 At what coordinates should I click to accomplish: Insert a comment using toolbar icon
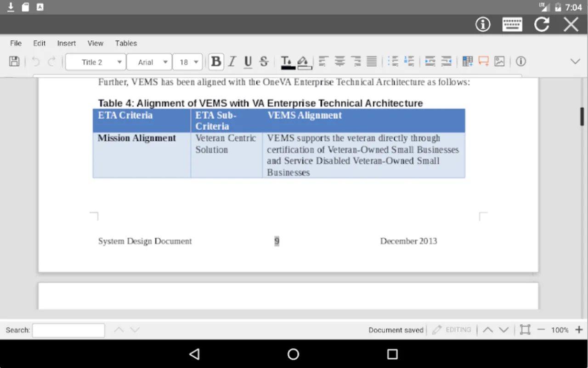tap(483, 61)
